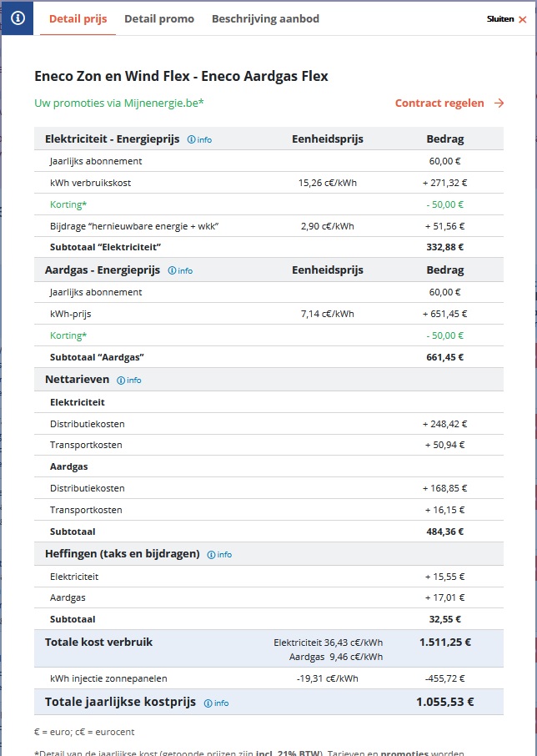Screen dimensions: 537x756
Task: Show info for Totale jaarlijkse kostprijs
Action: pyautogui.click(x=216, y=703)
